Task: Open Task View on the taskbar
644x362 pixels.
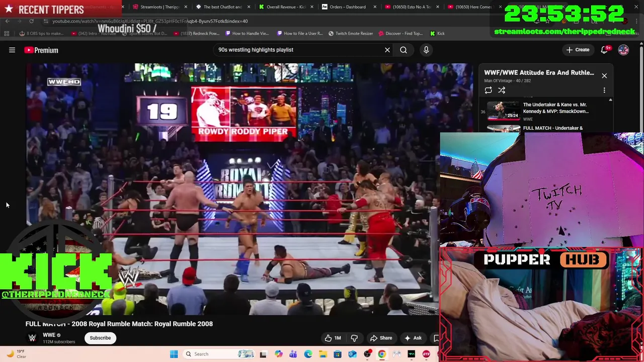Action: [263, 354]
